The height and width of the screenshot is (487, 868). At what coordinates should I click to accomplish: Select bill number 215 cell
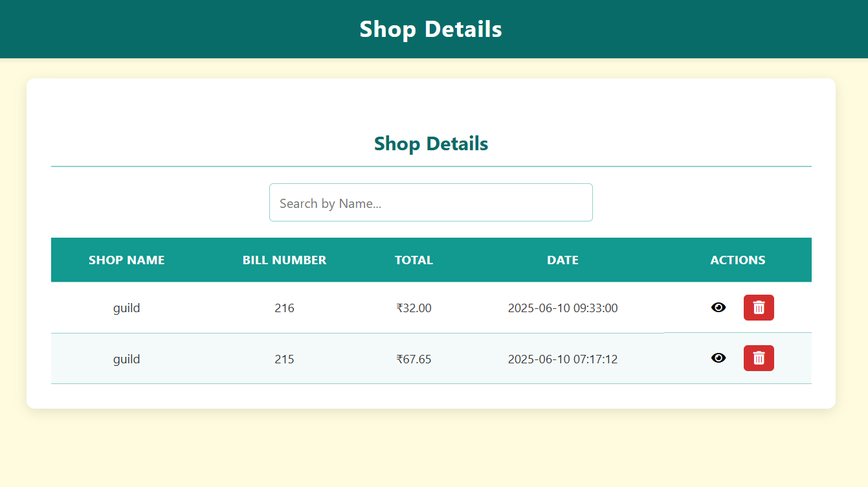[284, 359]
